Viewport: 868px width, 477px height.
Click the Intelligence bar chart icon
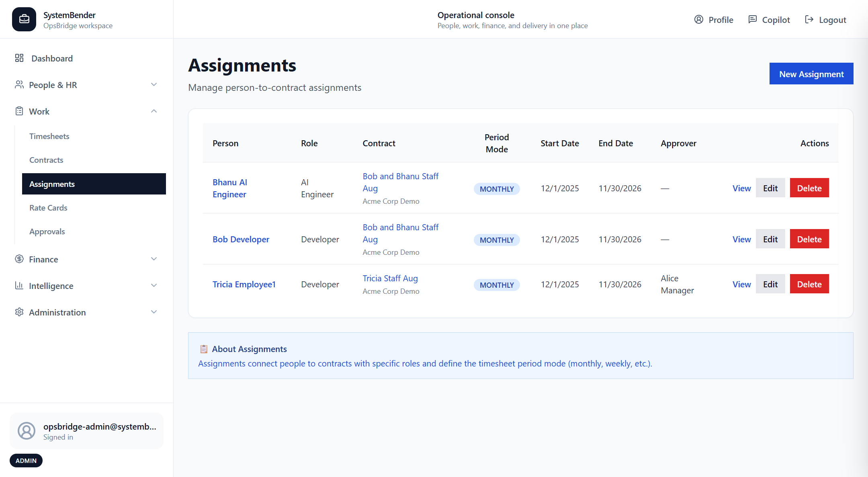tap(19, 286)
